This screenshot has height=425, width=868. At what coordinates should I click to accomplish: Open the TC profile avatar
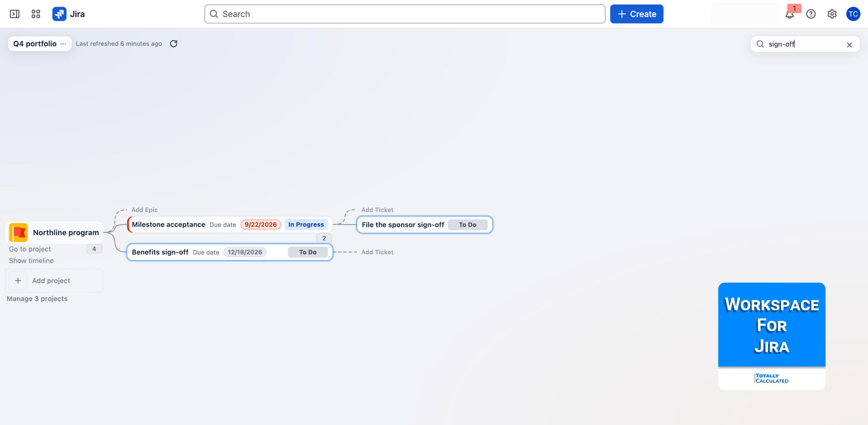853,14
